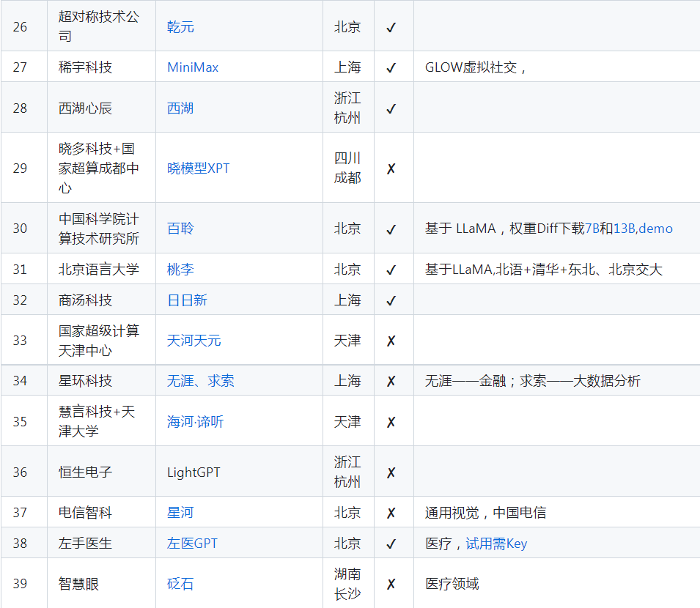This screenshot has width=700, height=608.
Task: Click the checkmark in the 左医GPT row
Action: [x=391, y=544]
